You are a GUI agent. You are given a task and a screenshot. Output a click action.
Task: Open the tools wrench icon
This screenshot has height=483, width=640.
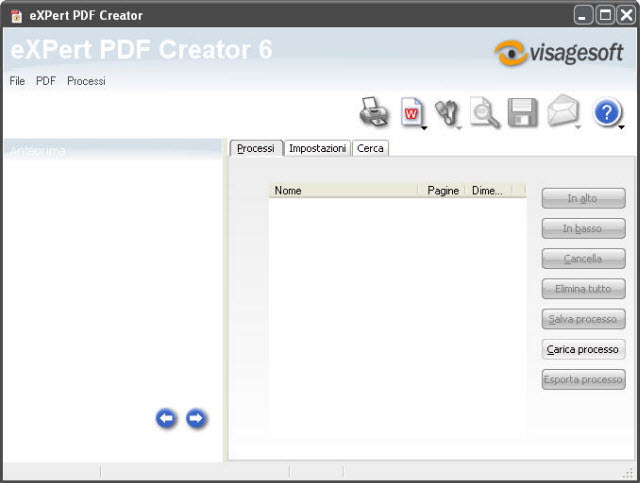click(x=447, y=112)
